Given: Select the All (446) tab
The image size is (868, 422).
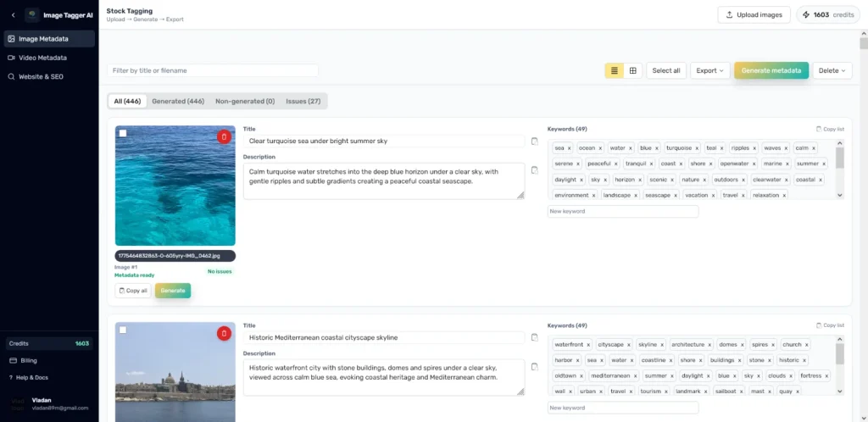Looking at the screenshot, I should point(127,101).
